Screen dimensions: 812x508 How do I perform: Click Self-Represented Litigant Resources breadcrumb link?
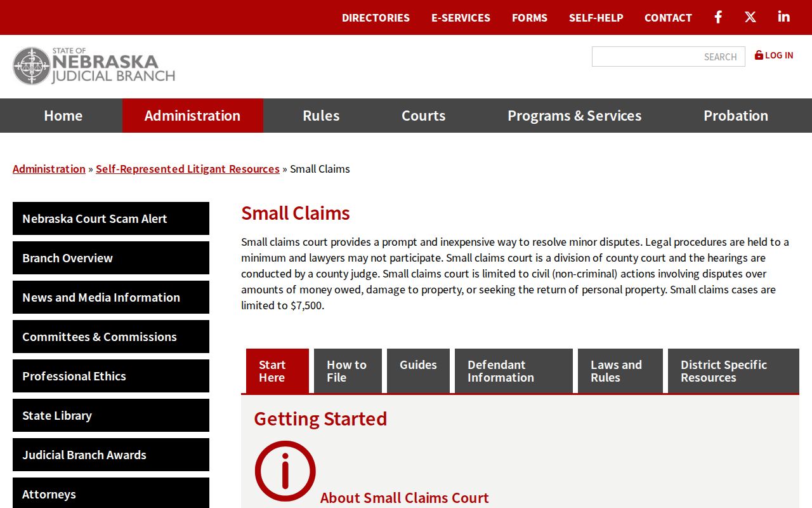[188, 169]
